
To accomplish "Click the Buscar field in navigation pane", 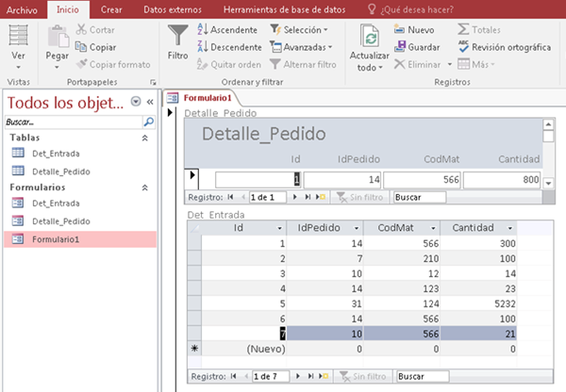I will point(71,122).
